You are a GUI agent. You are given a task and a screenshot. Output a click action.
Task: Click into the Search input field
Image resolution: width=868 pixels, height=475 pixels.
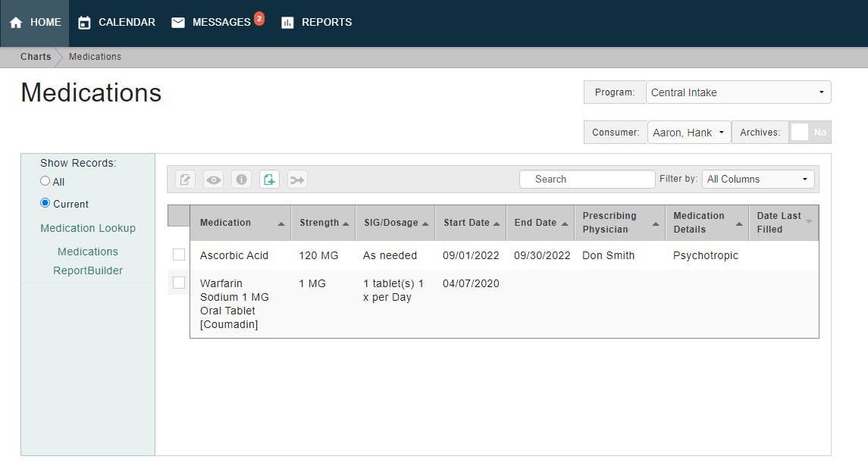[588, 179]
